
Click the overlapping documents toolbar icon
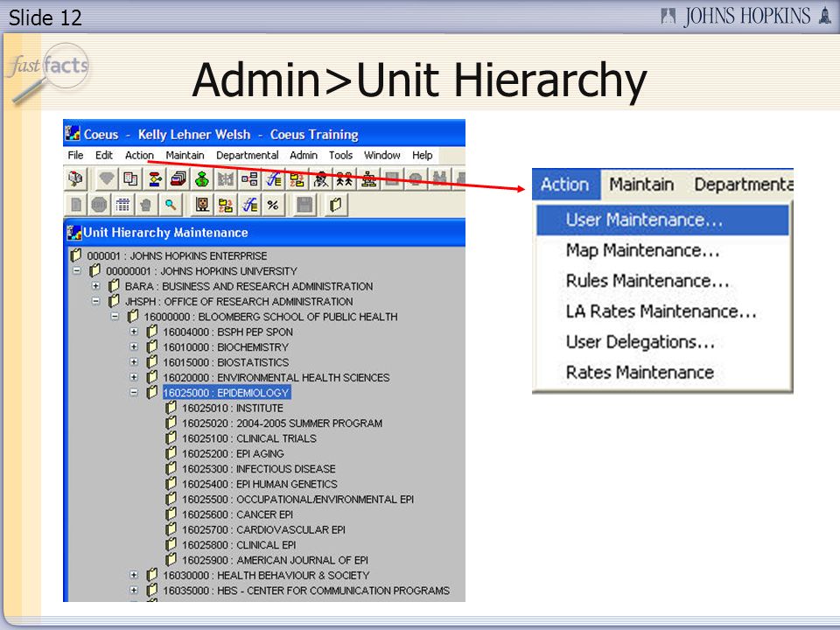(130, 178)
